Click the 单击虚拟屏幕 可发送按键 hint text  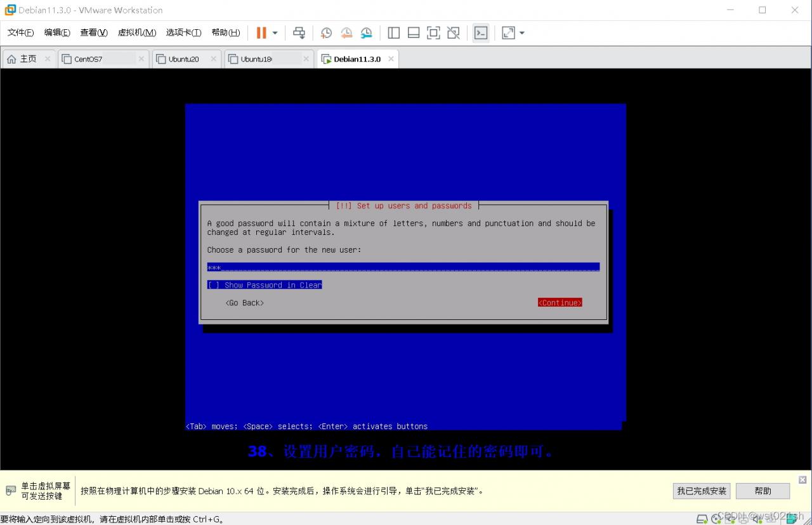[46, 491]
